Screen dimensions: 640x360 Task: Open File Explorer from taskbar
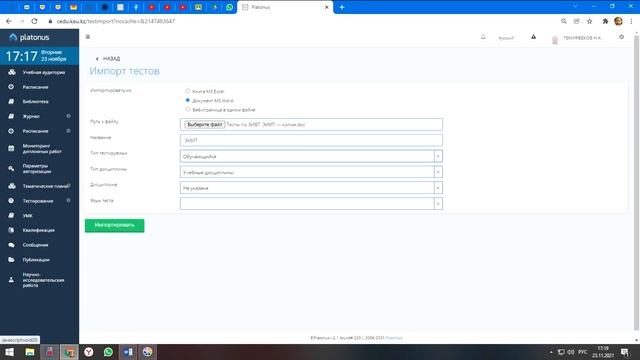pos(29,352)
